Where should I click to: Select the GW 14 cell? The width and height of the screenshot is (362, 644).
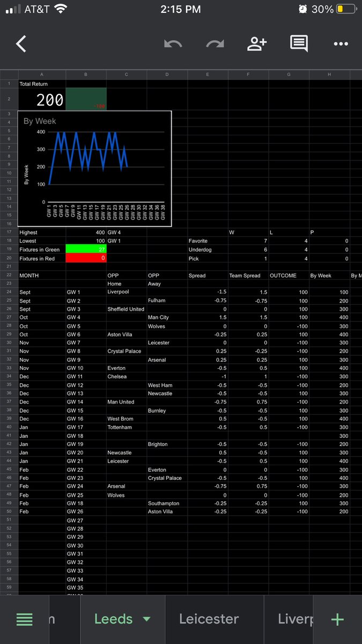click(86, 402)
